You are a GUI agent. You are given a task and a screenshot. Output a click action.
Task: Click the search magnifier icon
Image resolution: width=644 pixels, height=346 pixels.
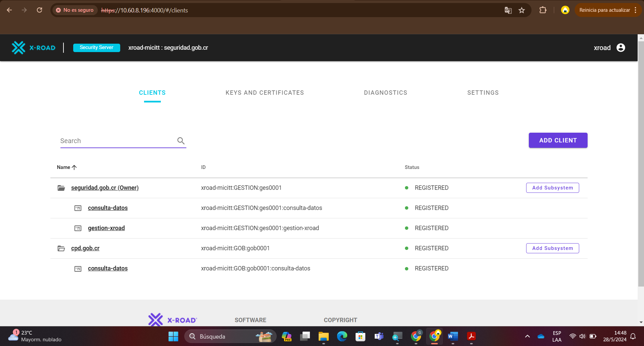[x=181, y=141]
